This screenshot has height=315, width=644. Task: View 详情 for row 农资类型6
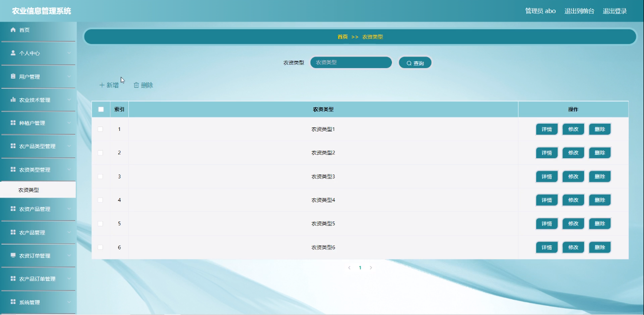[547, 247]
